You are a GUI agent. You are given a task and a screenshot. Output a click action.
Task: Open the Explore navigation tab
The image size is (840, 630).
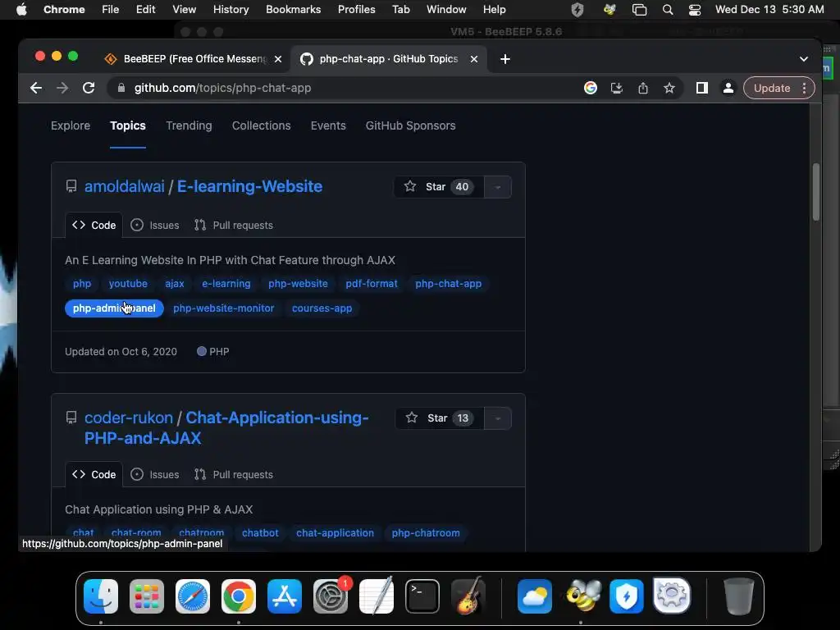pos(71,126)
